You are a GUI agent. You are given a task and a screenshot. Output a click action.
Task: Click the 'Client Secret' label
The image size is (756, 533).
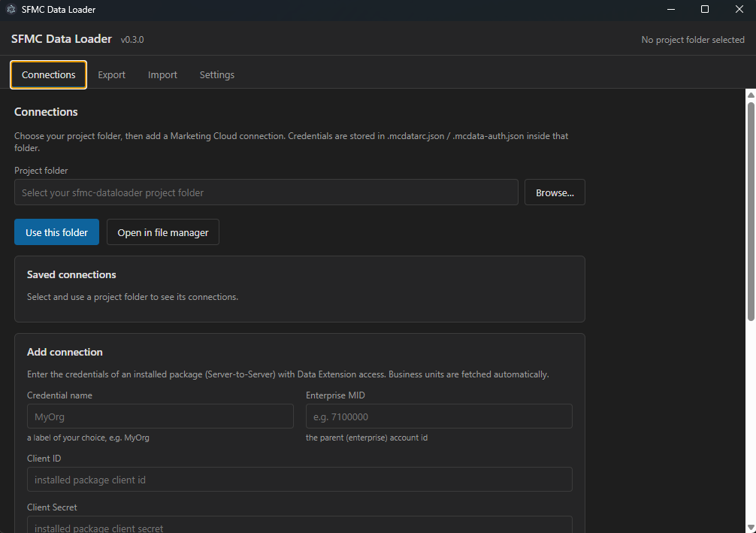point(52,507)
